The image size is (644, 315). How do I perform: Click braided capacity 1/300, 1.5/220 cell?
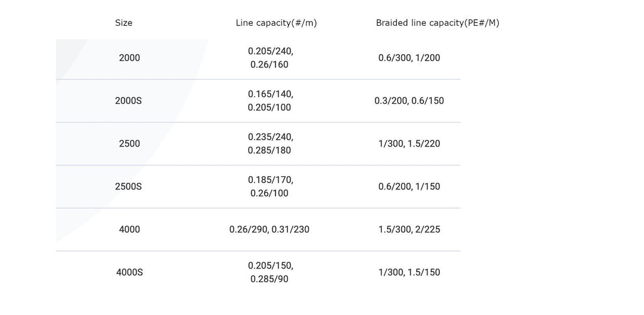(x=409, y=143)
